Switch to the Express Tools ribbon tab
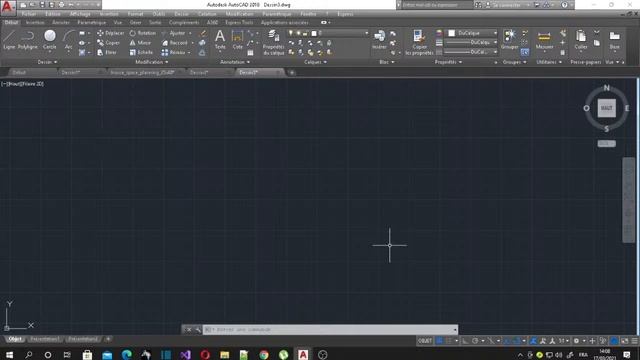This screenshot has width=640, height=360. [239, 22]
